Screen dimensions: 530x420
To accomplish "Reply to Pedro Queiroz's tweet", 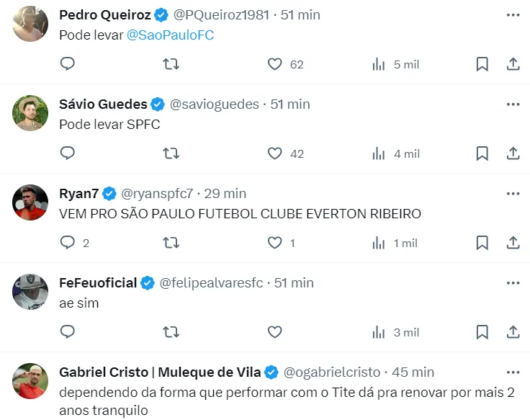I will tap(67, 64).
